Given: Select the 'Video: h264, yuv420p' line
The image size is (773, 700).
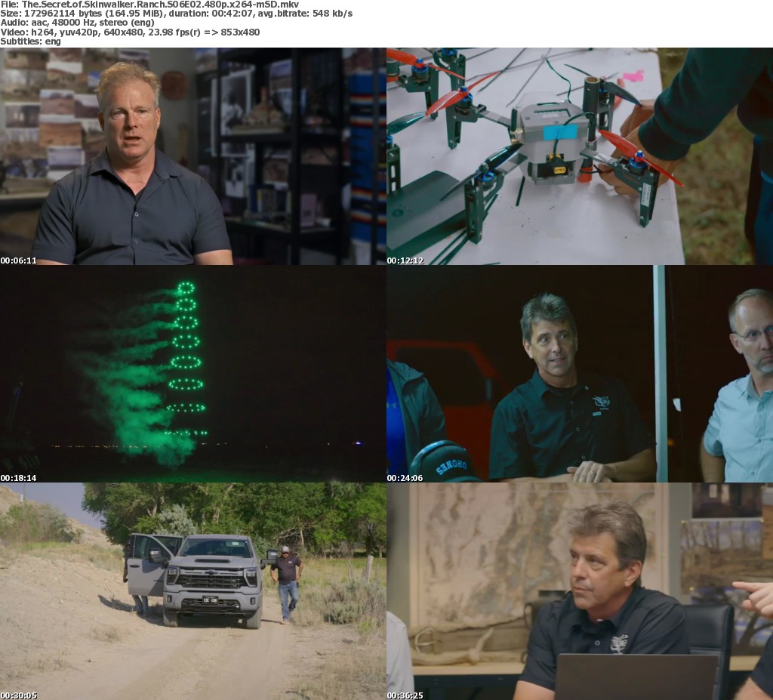Looking at the screenshot, I should (130, 32).
